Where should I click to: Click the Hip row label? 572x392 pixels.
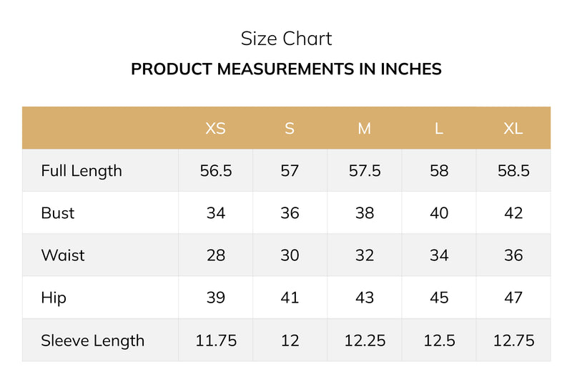point(54,298)
